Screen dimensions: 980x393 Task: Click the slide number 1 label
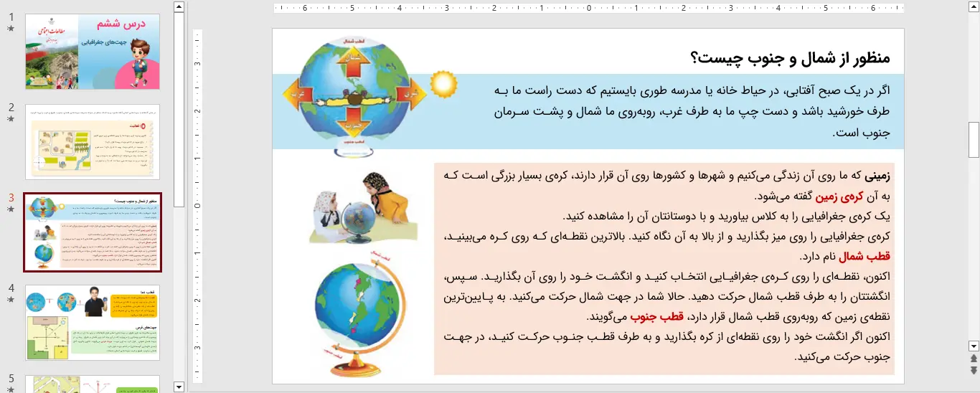11,17
